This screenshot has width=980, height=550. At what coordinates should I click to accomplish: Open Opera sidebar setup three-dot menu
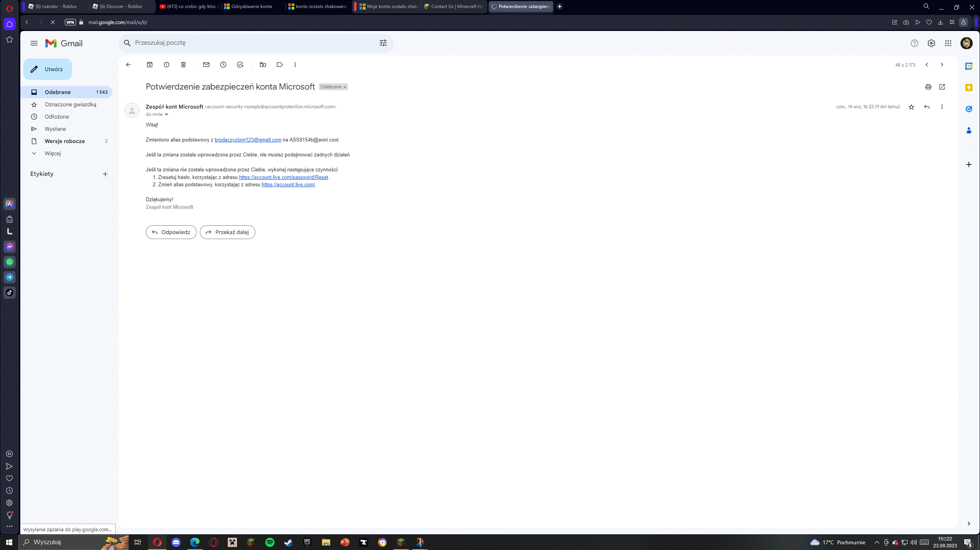point(10,526)
